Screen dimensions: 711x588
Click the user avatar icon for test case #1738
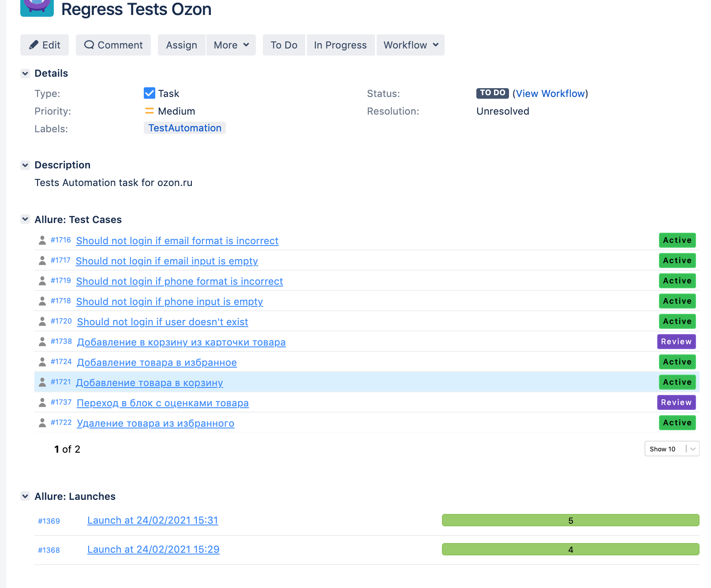click(42, 342)
